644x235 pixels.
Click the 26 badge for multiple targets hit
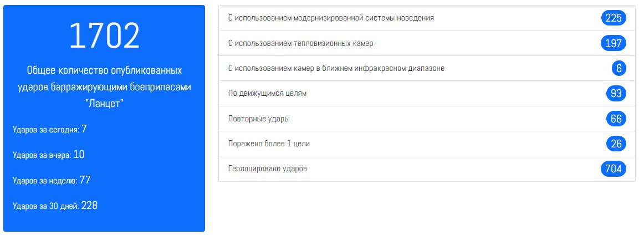click(616, 144)
